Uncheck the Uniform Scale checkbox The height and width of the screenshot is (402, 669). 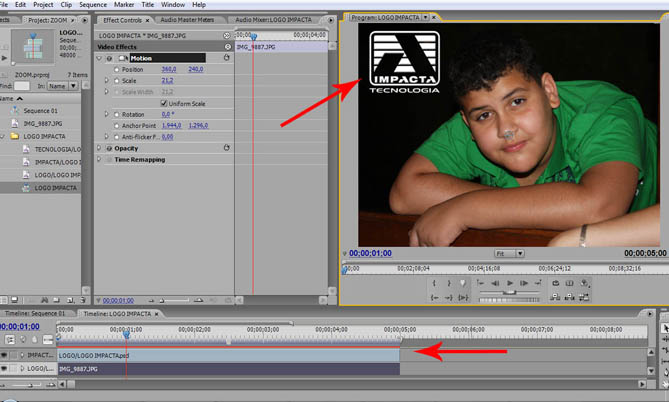pyautogui.click(x=164, y=103)
